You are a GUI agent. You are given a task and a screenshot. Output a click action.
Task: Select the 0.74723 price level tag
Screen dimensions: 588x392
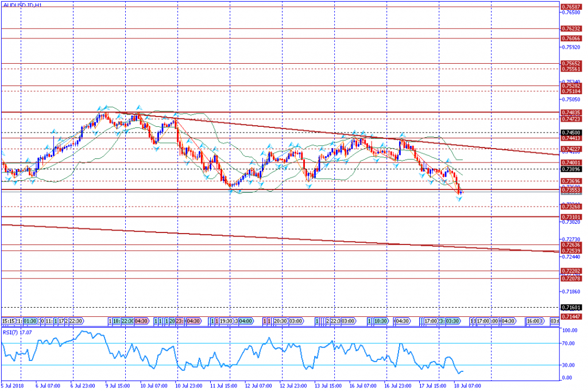pos(571,119)
